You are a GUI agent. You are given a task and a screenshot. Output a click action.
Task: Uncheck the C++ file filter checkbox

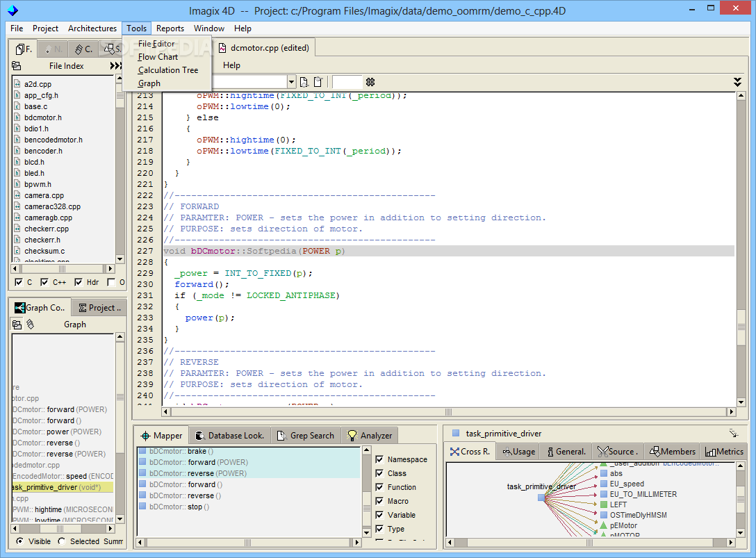pos(44,282)
